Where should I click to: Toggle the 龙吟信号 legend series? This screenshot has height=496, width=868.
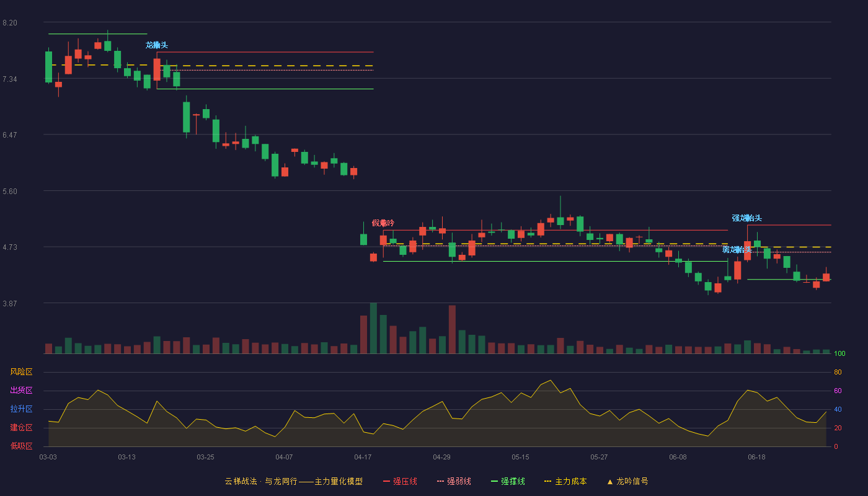pos(627,481)
